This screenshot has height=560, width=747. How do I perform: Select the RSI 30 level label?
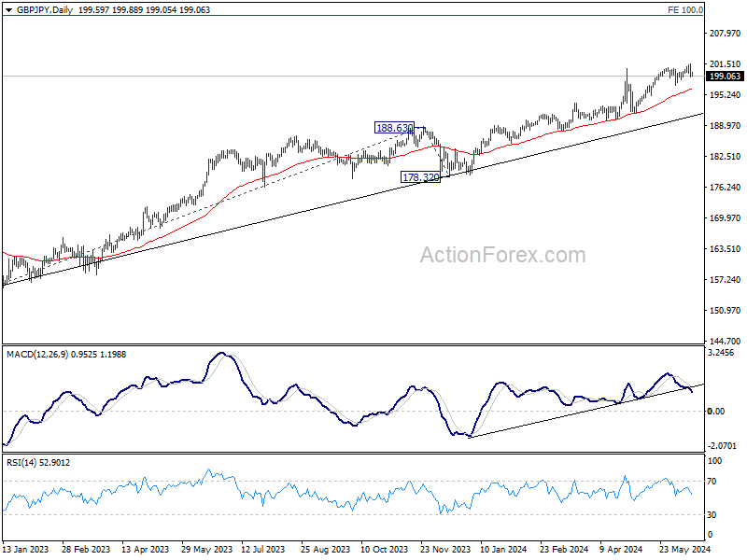(x=712, y=515)
